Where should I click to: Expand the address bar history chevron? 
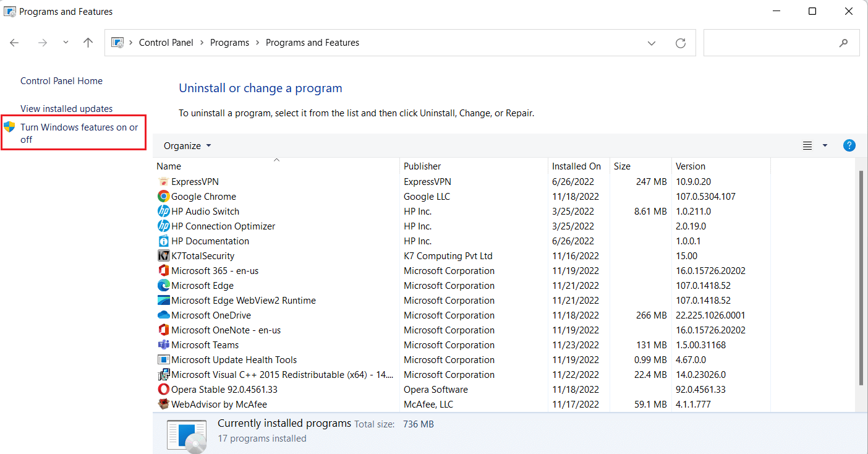651,43
